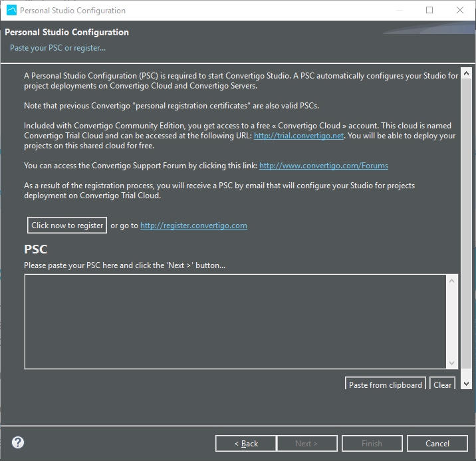Open help via the question mark icon

(x=18, y=442)
